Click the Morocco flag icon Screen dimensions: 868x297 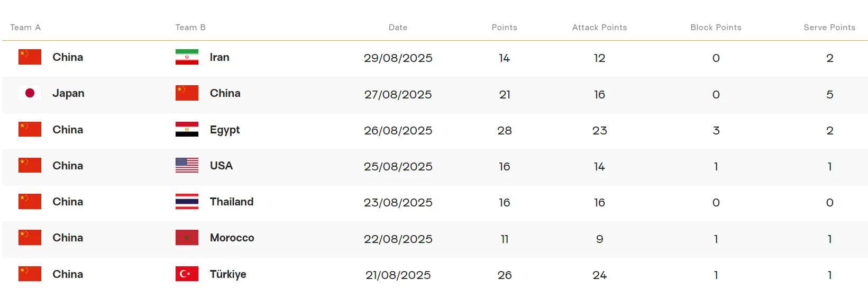tap(187, 238)
